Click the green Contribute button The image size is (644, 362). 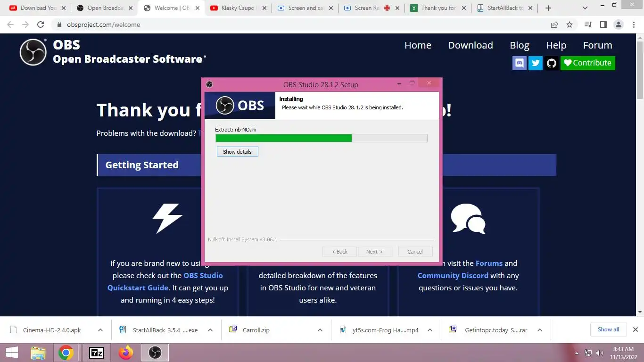point(587,63)
